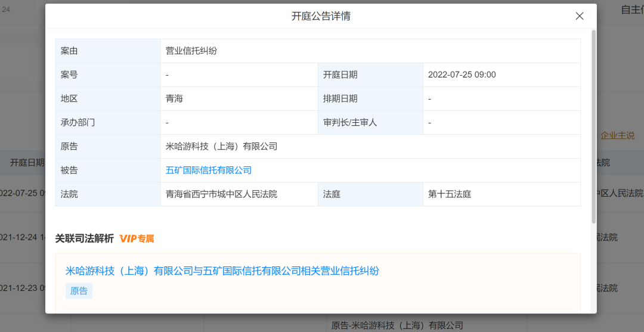Select the 关联司法解析 heading
Viewport: 644px width, 332px height.
pyautogui.click(x=84, y=238)
